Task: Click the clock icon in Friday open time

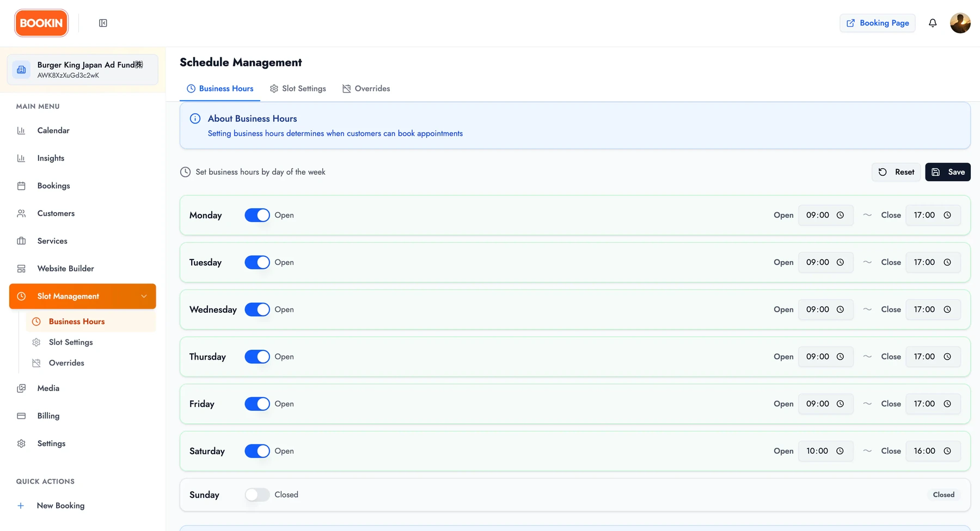Action: click(840, 404)
